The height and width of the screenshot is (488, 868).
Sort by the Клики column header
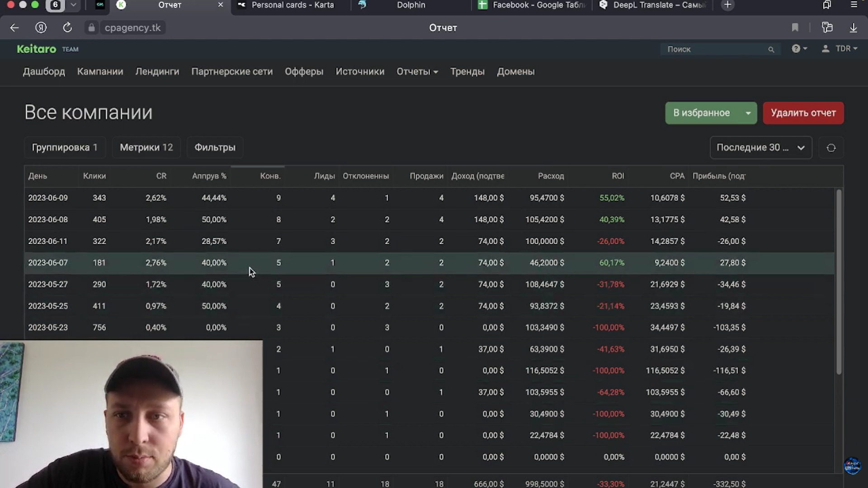coord(94,176)
